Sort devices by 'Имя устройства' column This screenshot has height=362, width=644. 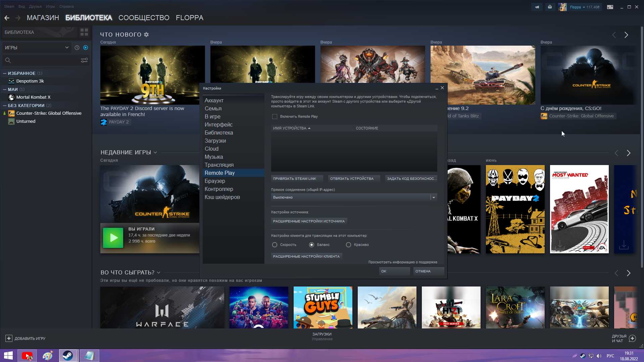(292, 128)
